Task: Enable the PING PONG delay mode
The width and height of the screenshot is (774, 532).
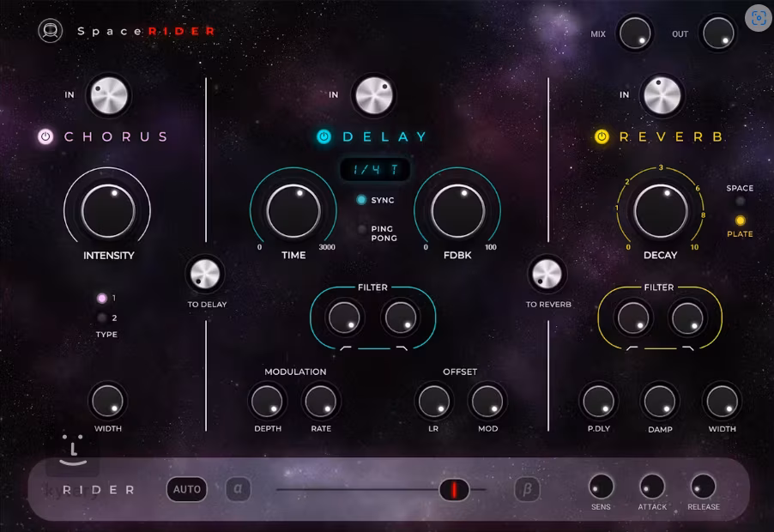Action: click(361, 229)
